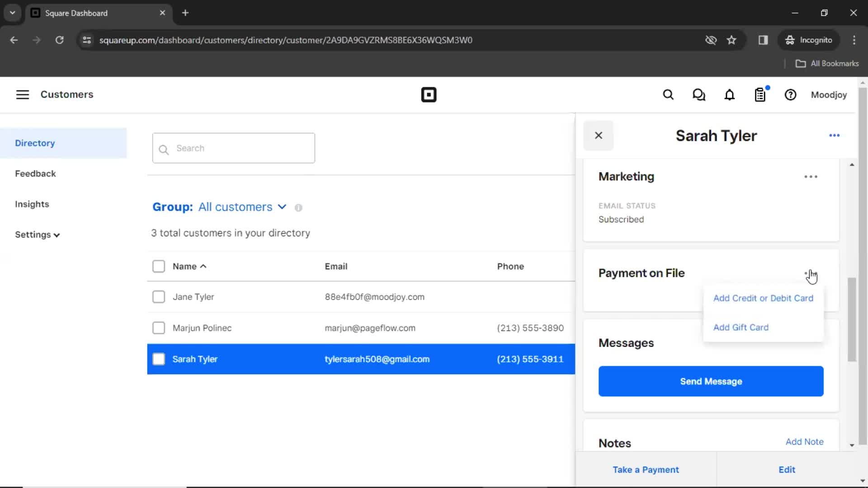Click the help question mark icon
The width and height of the screenshot is (868, 488).
[791, 95]
